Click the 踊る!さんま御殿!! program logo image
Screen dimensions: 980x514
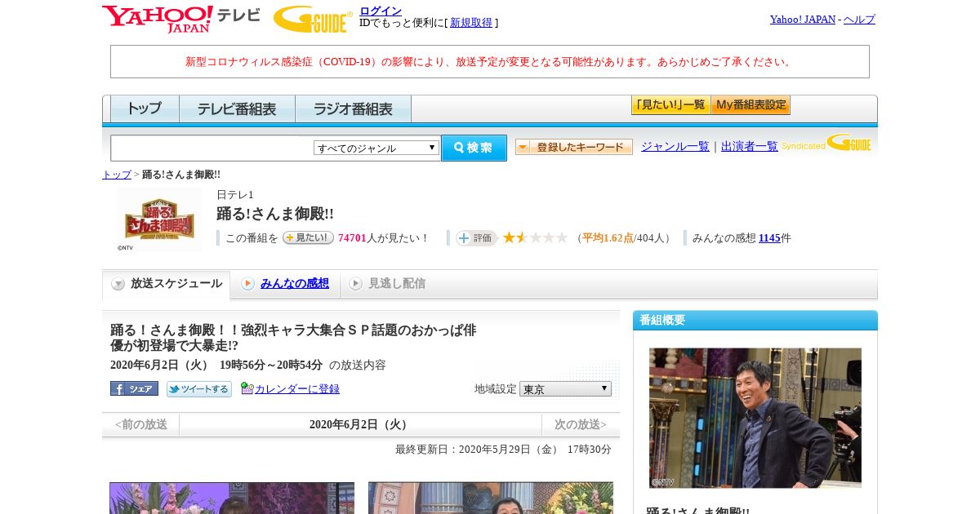tap(159, 219)
